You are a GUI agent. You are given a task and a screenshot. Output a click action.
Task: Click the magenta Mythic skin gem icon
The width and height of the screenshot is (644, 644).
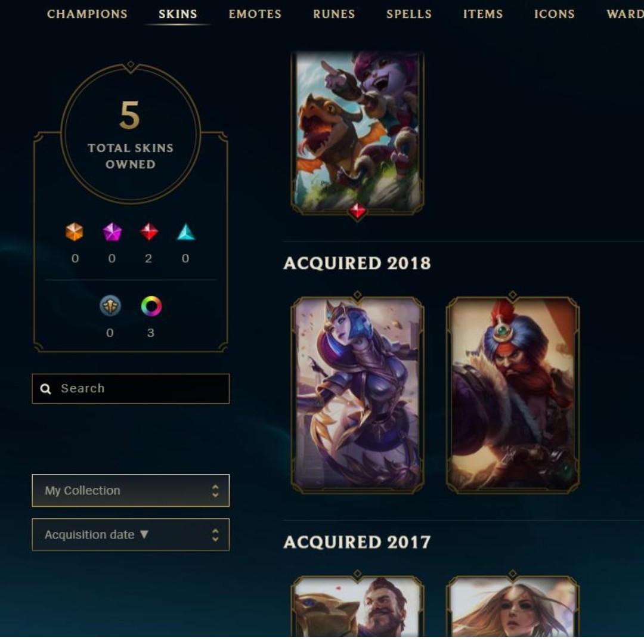click(112, 231)
